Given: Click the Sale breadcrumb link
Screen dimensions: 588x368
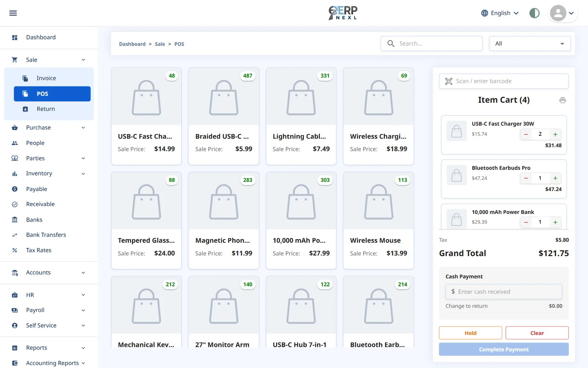Looking at the screenshot, I should coord(160,44).
